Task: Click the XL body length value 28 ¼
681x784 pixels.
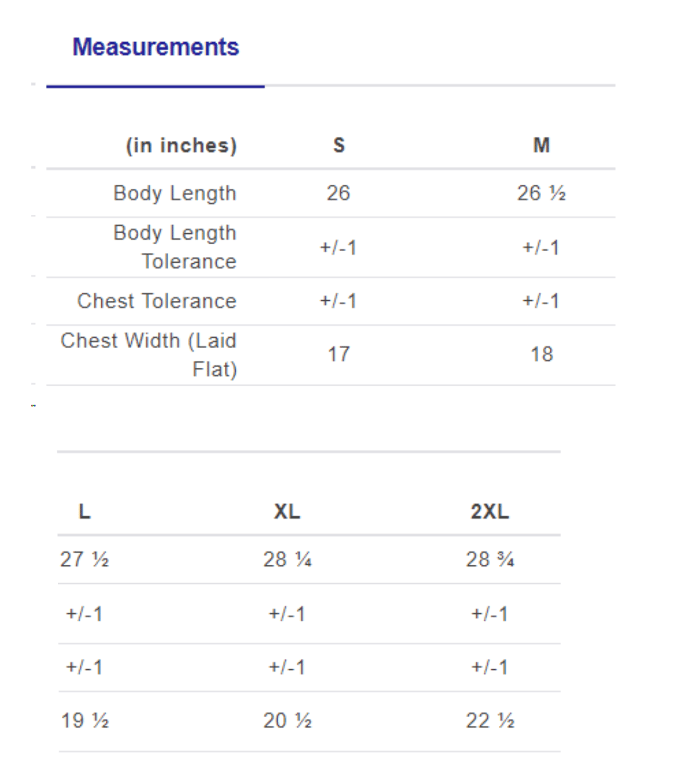Action: click(x=287, y=560)
